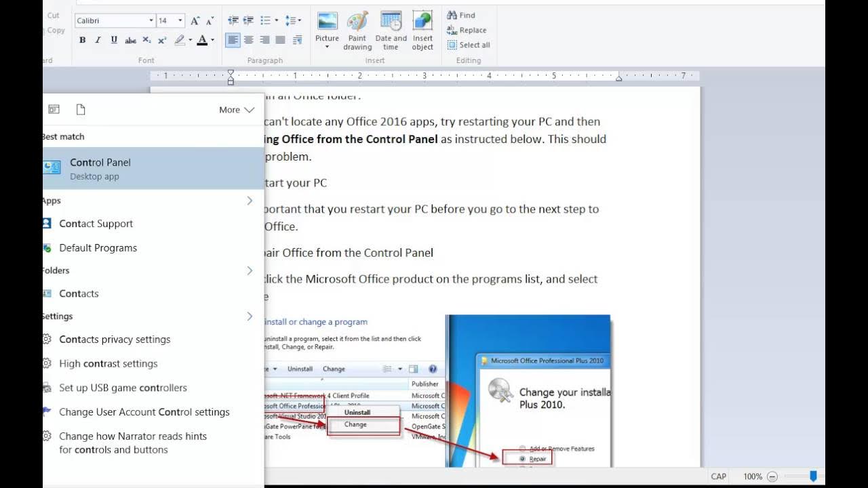Open the Calibri font family dropdown
The image size is (868, 488).
click(x=151, y=21)
